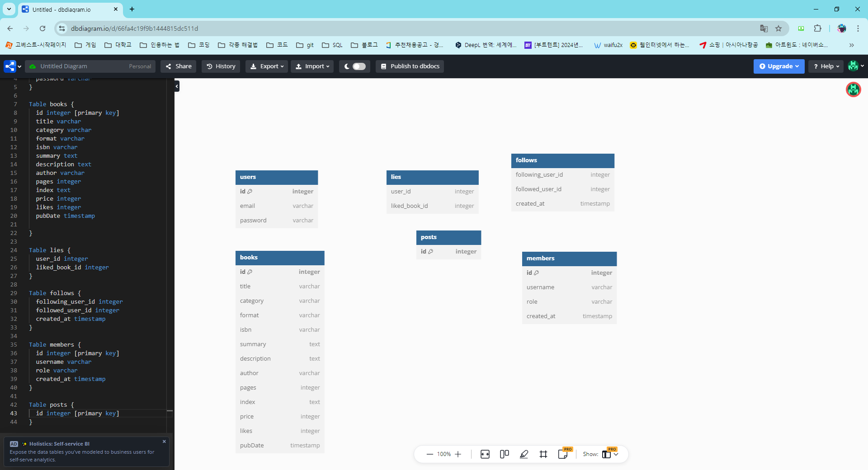Open the 코딩 bookmark folder
The height and width of the screenshot is (470, 868).
[x=199, y=45]
